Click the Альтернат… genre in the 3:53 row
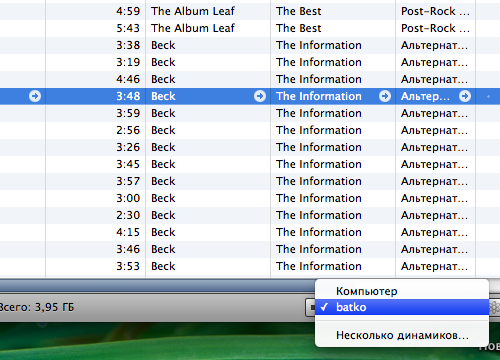Screen dimensions: 500x360 [434, 266]
